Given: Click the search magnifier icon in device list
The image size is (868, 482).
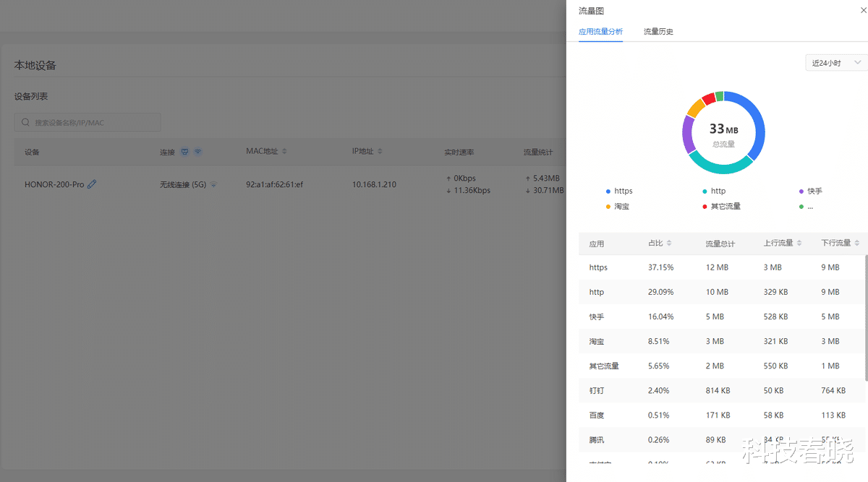Looking at the screenshot, I should coord(25,123).
